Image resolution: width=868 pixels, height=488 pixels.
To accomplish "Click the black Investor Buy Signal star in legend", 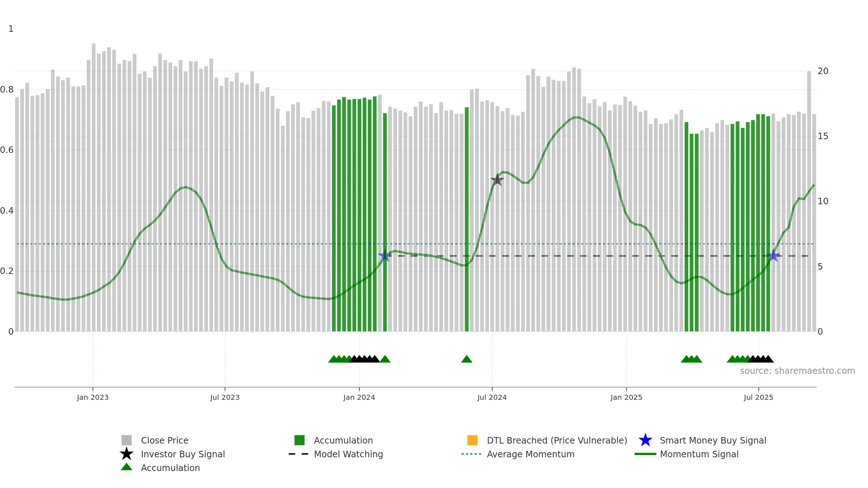I will 127,454.
